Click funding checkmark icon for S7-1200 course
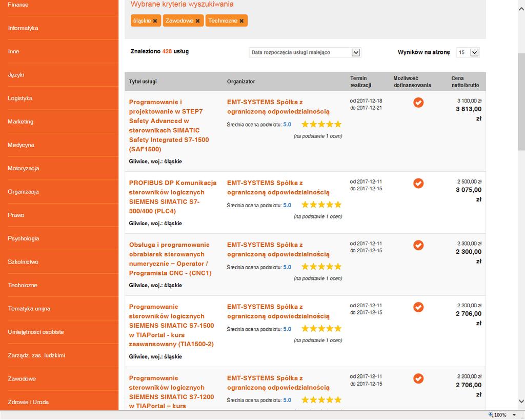 click(x=418, y=378)
